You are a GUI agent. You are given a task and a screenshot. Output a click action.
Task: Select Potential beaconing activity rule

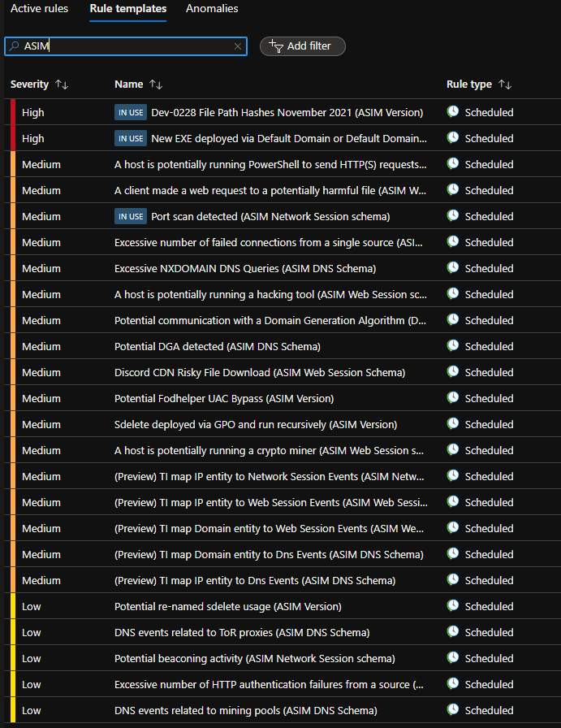[255, 658]
